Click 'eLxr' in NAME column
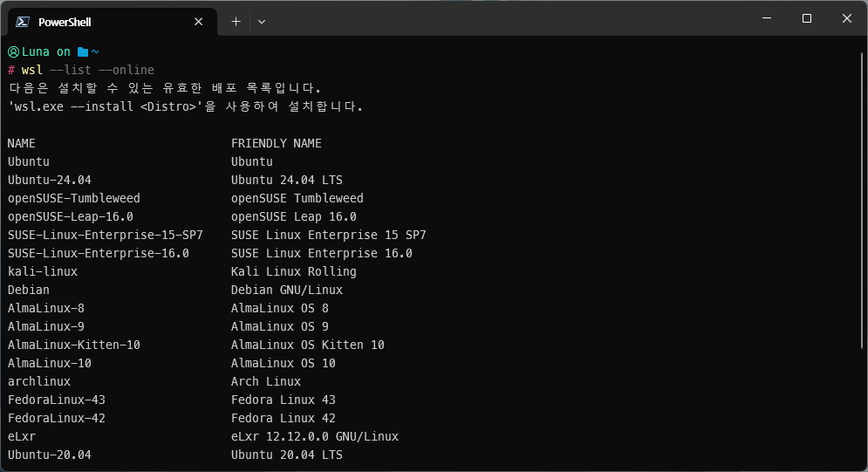Image resolution: width=868 pixels, height=472 pixels. 22,436
